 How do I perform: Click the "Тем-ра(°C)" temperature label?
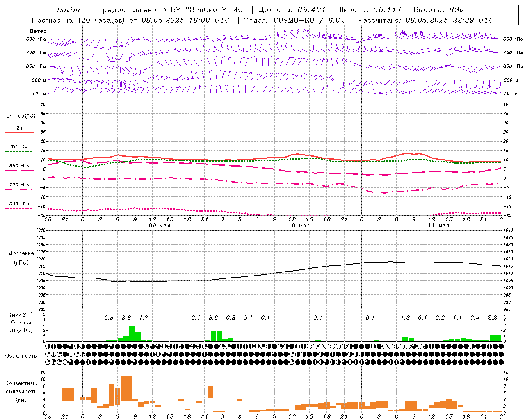(19, 116)
